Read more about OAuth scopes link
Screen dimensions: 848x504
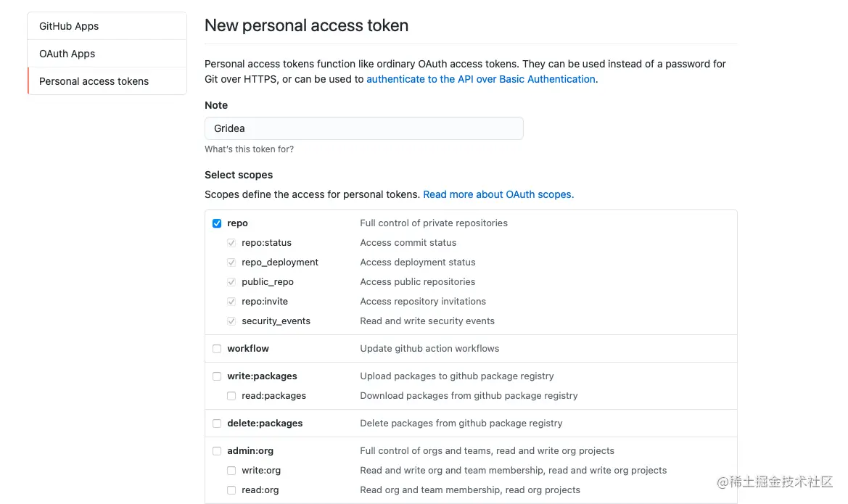click(498, 194)
